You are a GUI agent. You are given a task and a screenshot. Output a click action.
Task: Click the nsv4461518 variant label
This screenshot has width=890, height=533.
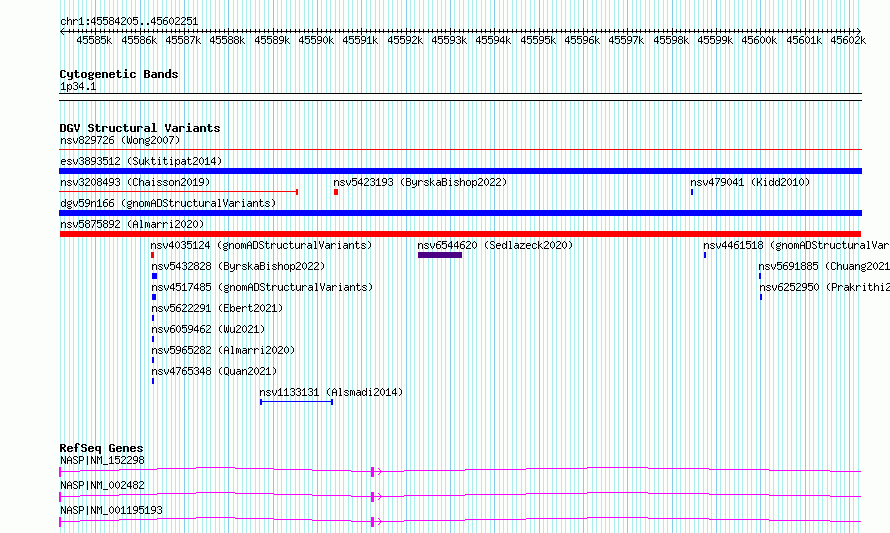click(x=796, y=245)
